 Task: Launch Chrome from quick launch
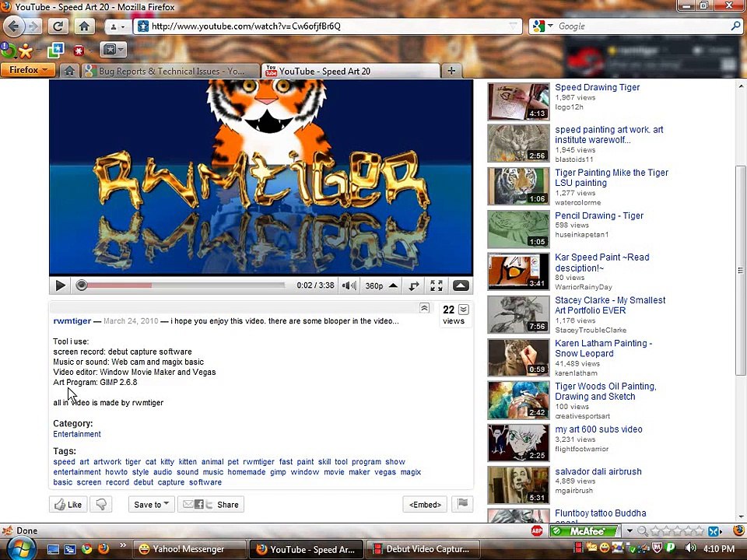point(86,549)
